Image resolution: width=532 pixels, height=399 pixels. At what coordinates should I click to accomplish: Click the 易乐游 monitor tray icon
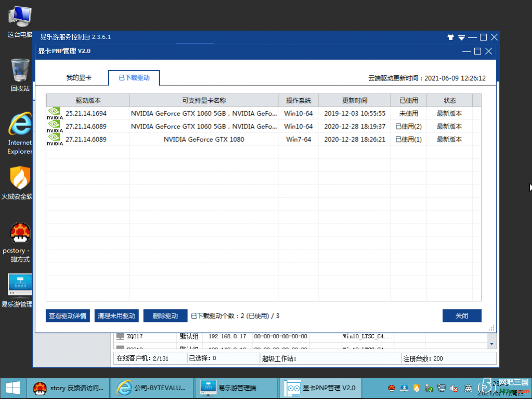[404, 388]
